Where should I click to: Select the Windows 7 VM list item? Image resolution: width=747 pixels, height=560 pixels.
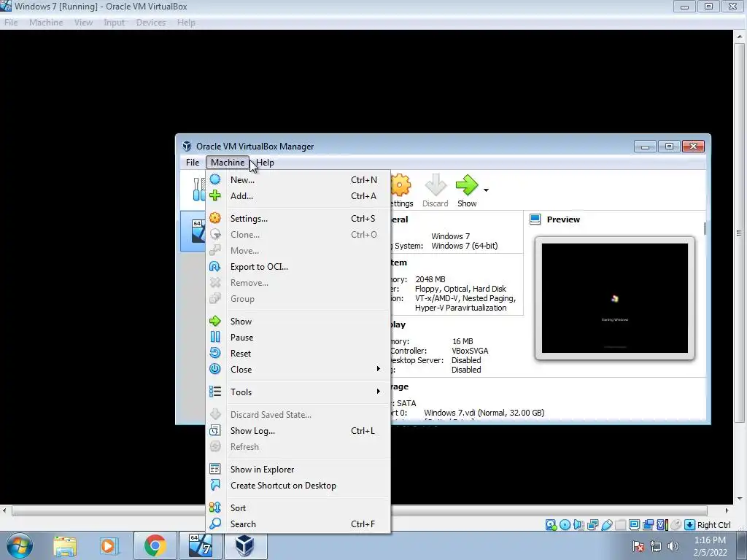click(x=193, y=231)
